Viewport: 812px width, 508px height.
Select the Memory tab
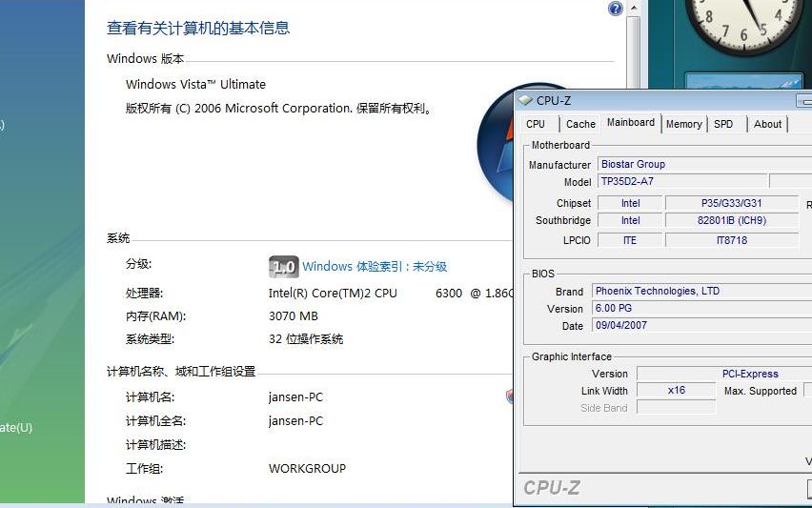point(683,124)
